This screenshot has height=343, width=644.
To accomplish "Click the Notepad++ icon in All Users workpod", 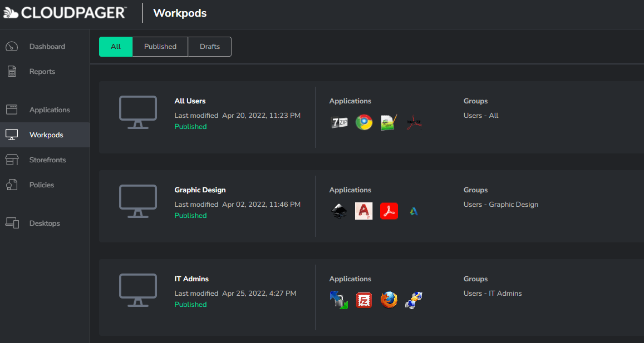I will click(389, 122).
